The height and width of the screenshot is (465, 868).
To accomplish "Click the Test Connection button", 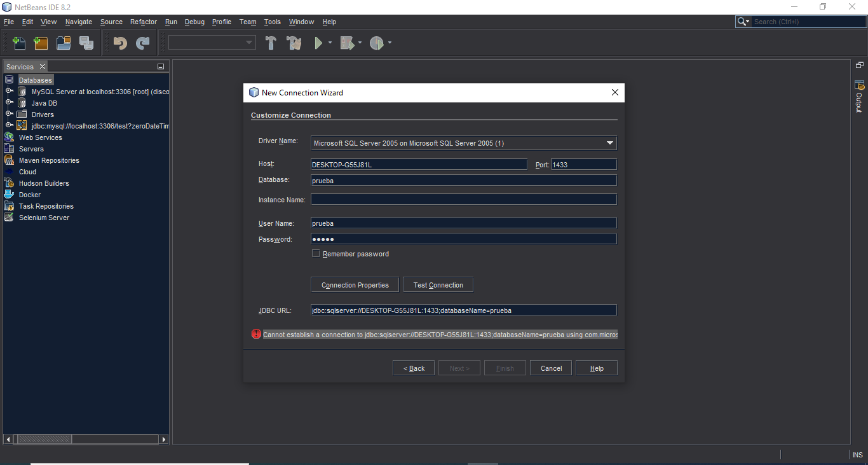I will 438,285.
